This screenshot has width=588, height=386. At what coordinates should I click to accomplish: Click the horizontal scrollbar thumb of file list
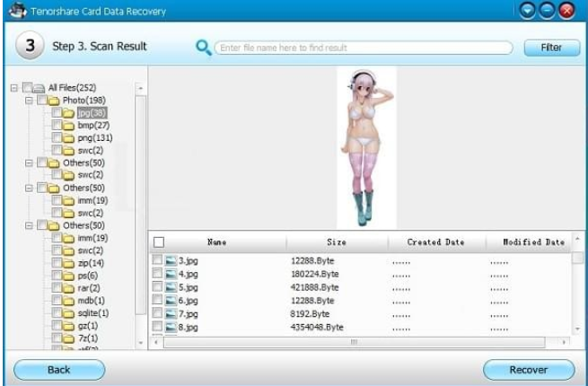point(354,342)
